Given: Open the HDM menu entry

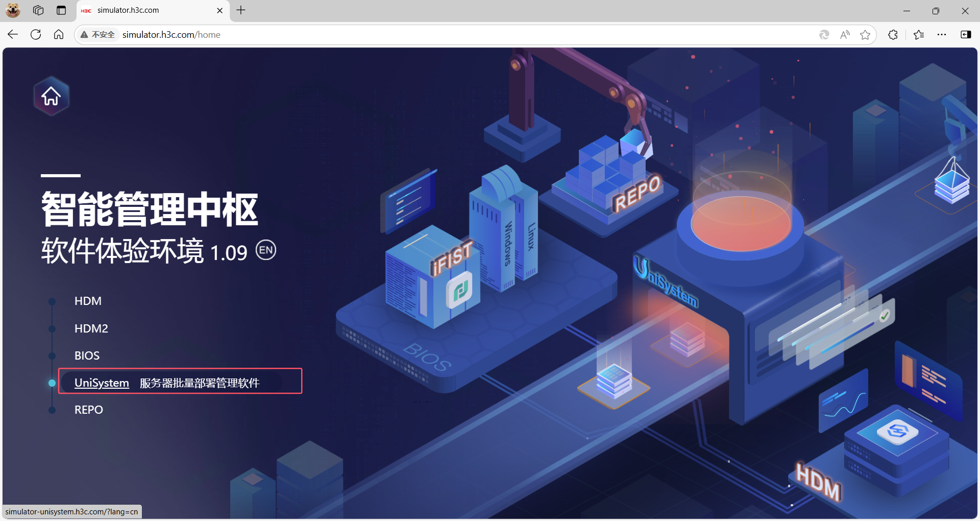Looking at the screenshot, I should coord(88,301).
